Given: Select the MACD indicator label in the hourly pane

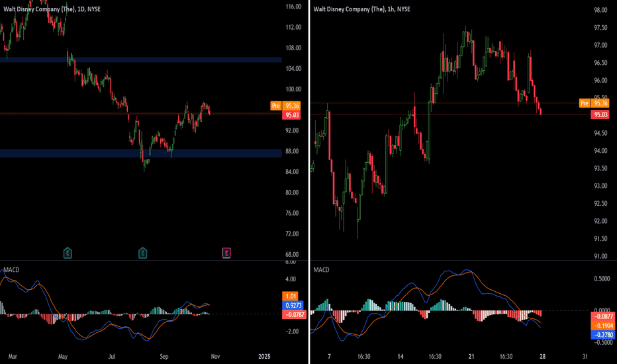Looking at the screenshot, I should coord(321,270).
